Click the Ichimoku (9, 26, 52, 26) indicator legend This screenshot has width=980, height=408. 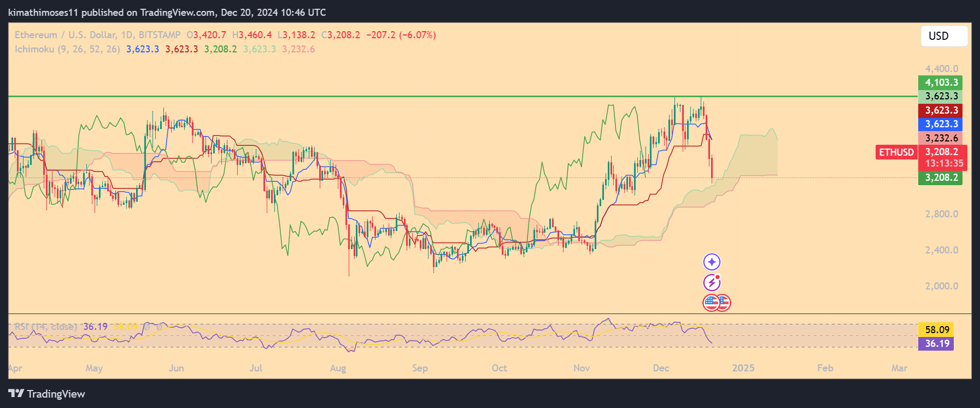click(x=67, y=49)
